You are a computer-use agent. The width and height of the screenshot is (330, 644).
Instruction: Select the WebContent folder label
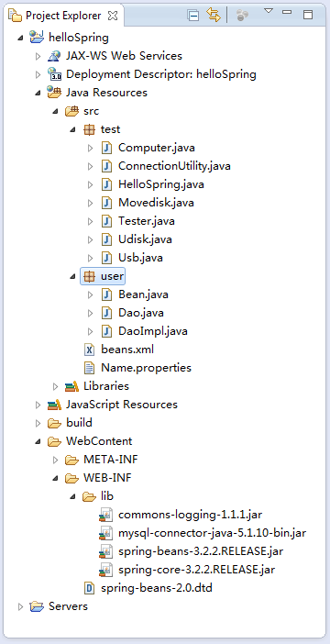tap(99, 441)
